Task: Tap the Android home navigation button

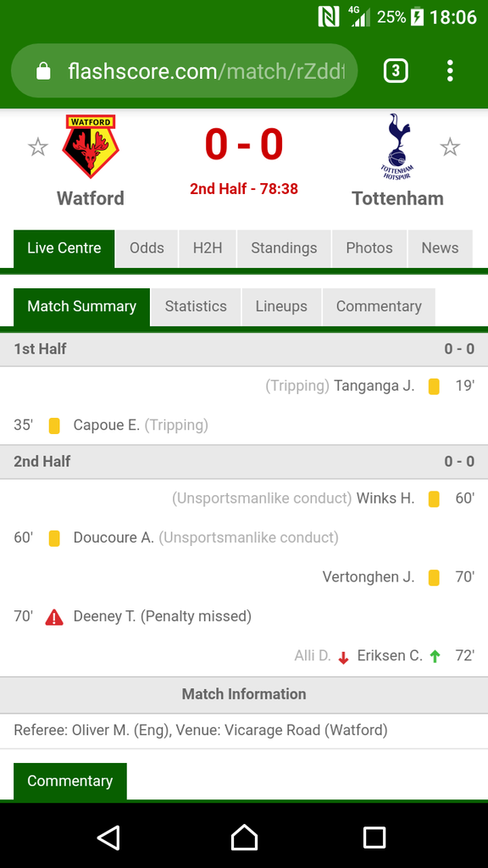Action: point(244,837)
